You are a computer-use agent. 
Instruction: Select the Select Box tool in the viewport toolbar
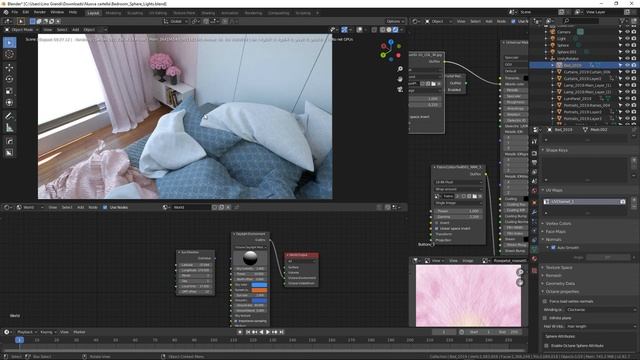point(9,42)
